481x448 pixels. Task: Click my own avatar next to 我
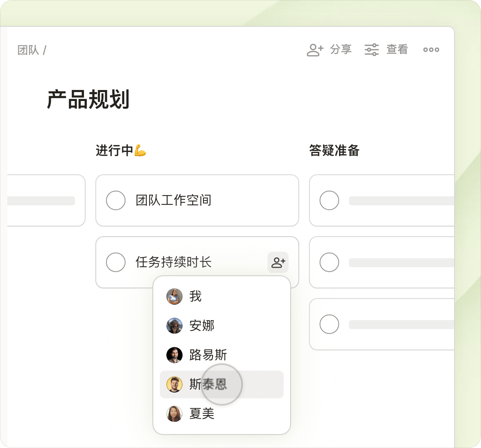[174, 296]
